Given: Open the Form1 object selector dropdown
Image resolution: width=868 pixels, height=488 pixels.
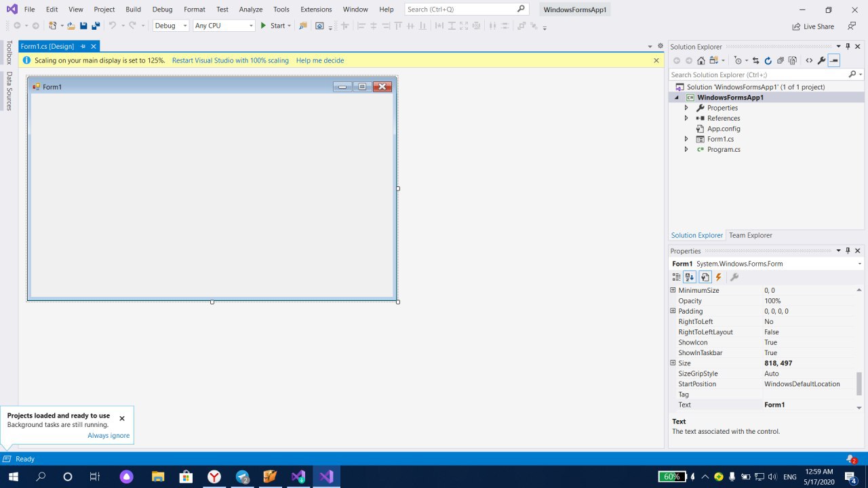Looking at the screenshot, I should click(860, 264).
